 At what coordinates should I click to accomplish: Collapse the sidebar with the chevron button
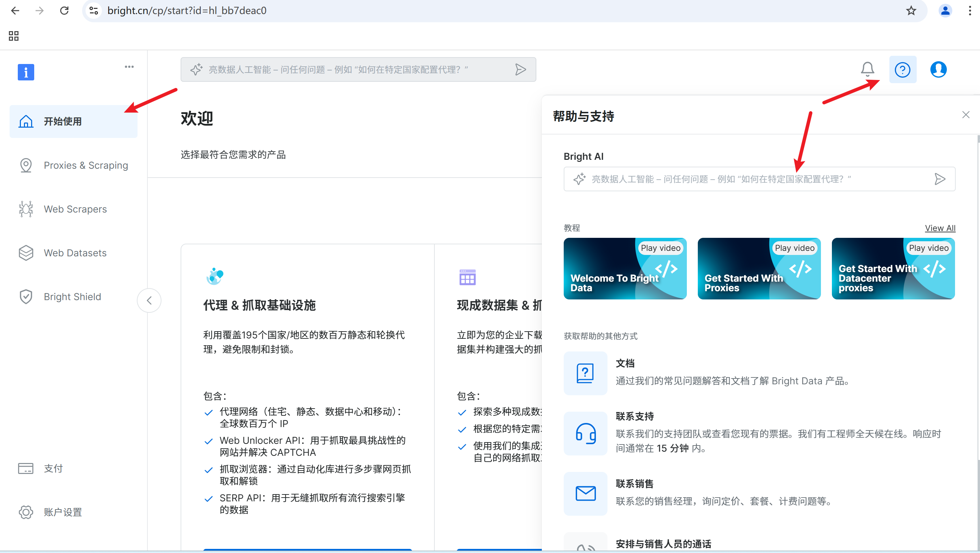149,300
